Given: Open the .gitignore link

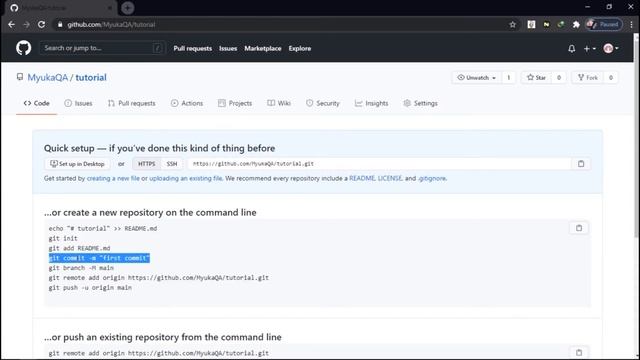Looking at the screenshot, I should (432, 178).
